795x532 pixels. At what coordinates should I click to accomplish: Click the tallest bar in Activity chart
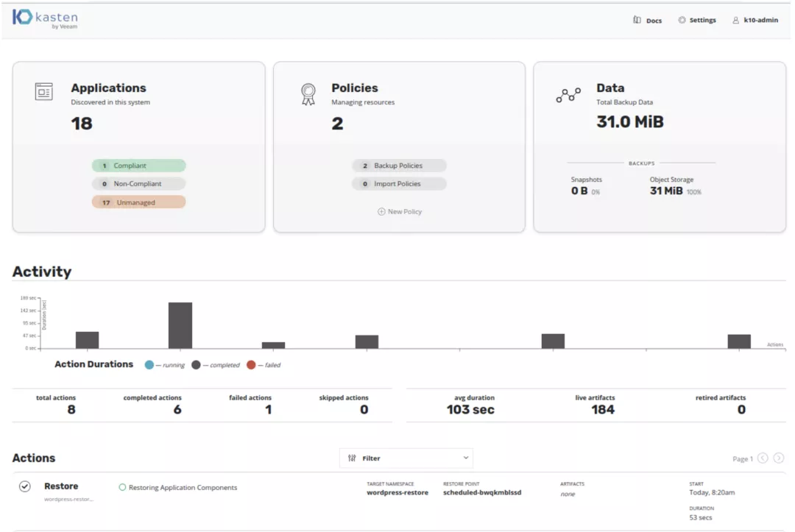[180, 325]
